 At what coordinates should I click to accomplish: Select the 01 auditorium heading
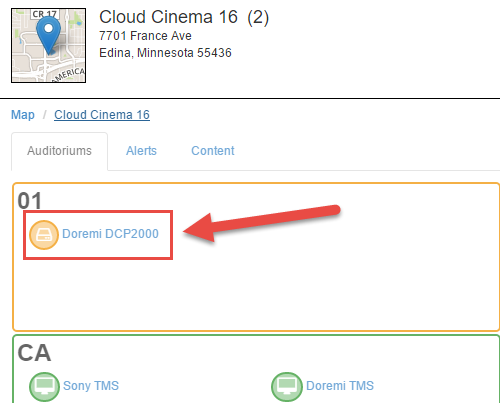coord(30,201)
